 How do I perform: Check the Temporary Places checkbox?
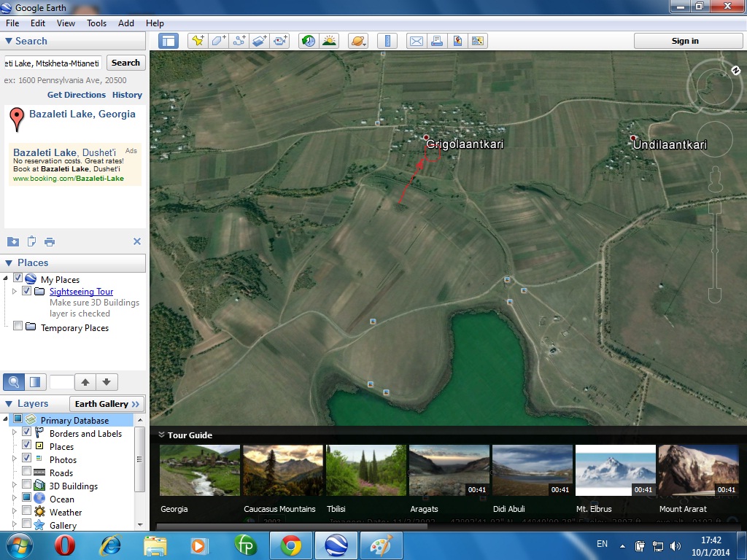click(x=18, y=326)
